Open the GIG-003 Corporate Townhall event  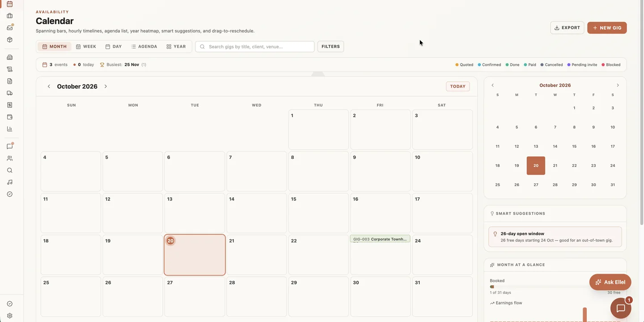pyautogui.click(x=380, y=239)
